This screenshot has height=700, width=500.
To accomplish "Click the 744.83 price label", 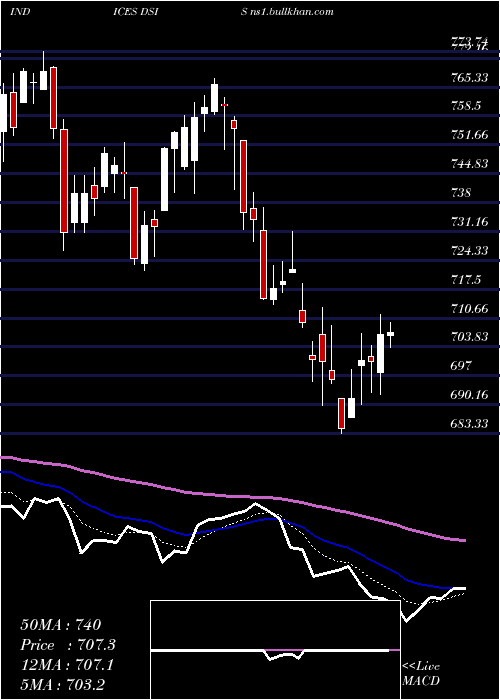I will coord(469,164).
